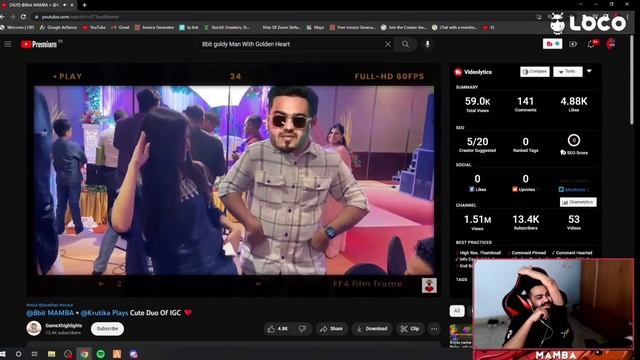This screenshot has width=640, height=360.
Task: Open Windows search from taskbar
Action: tap(18, 354)
